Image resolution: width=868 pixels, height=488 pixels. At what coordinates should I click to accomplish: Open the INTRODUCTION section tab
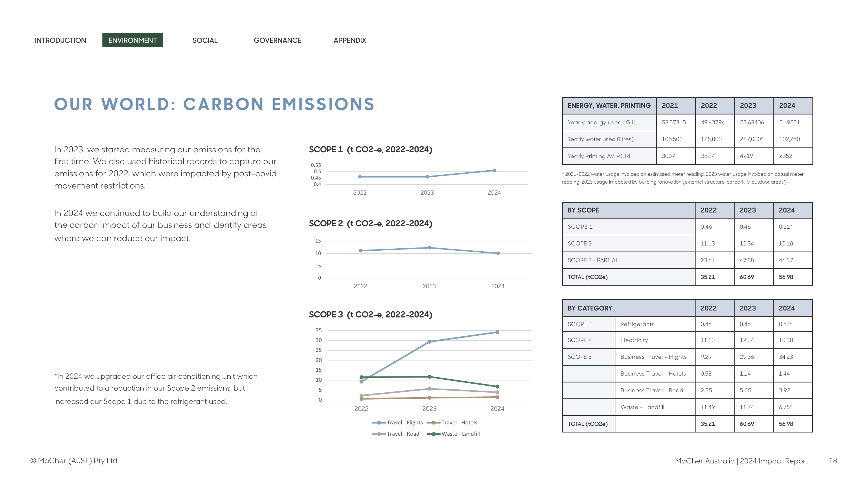tap(60, 40)
